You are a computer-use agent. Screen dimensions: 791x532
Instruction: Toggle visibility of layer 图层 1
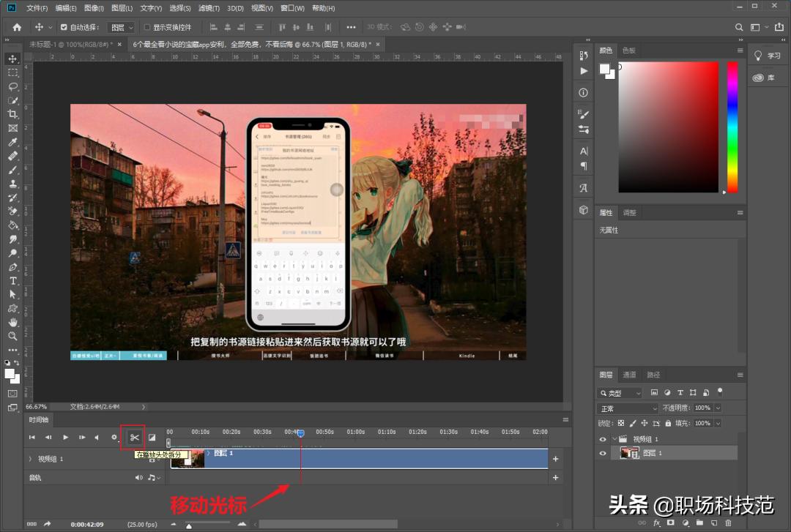603,453
